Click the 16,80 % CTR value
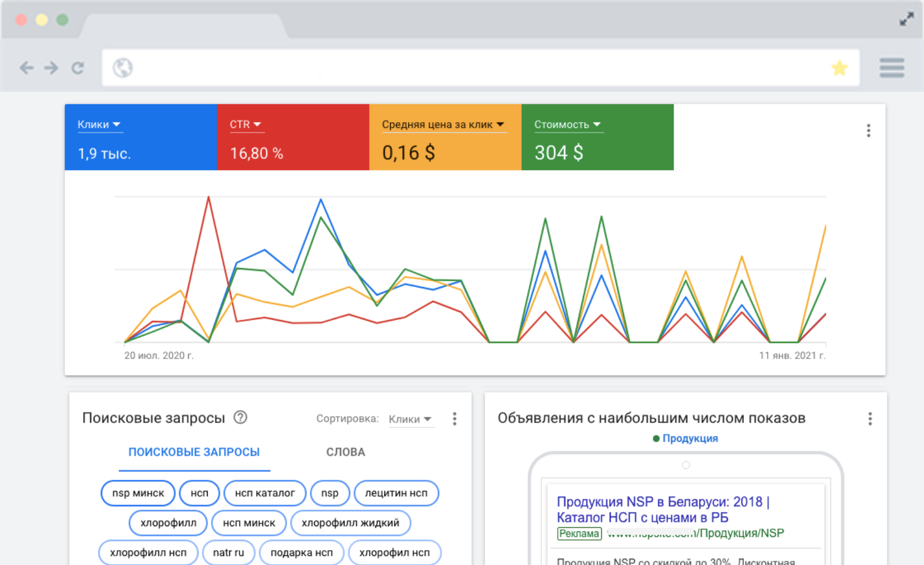 [257, 153]
